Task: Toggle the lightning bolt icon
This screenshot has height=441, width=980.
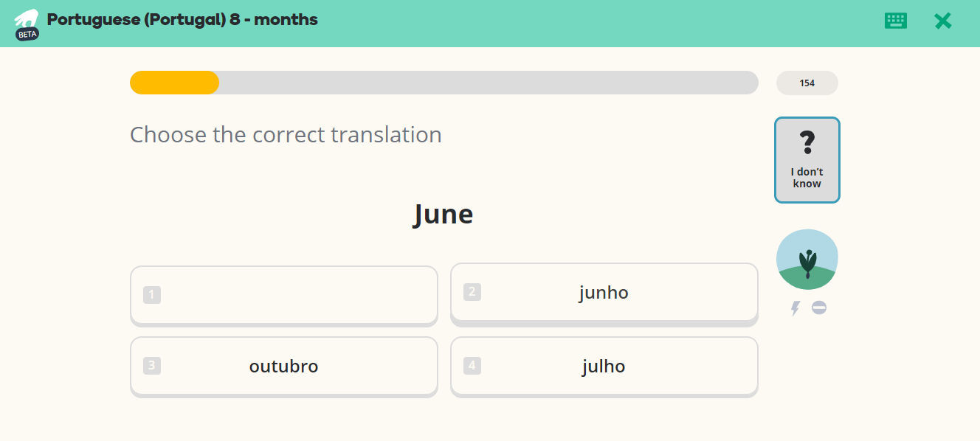Action: [795, 308]
